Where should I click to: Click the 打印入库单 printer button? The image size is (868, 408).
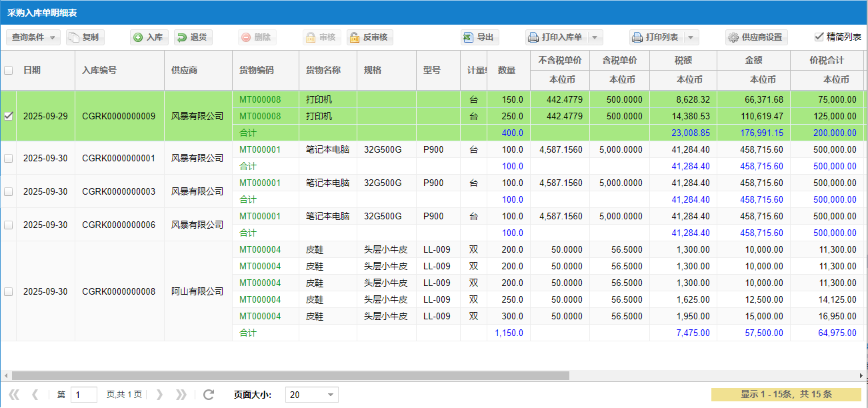click(555, 37)
